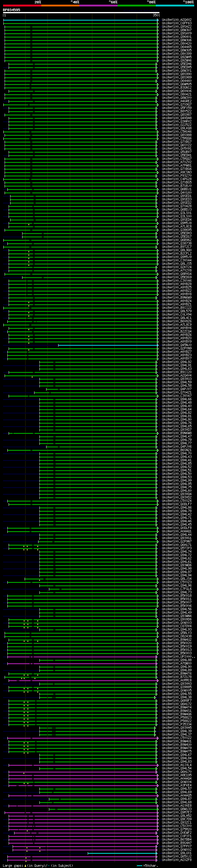Click the UniRef100_Q96401 label
The image size is (197, 868).
pyautogui.click(x=176, y=37)
